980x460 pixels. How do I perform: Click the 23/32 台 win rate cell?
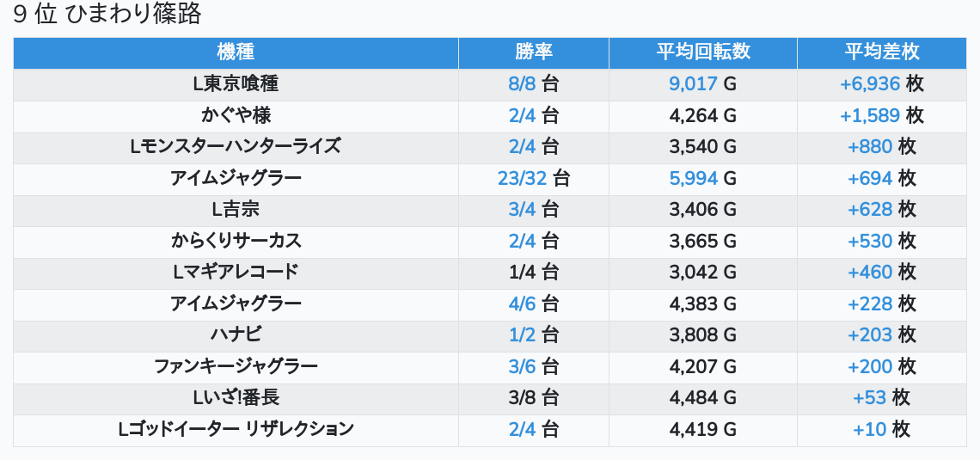point(533,178)
